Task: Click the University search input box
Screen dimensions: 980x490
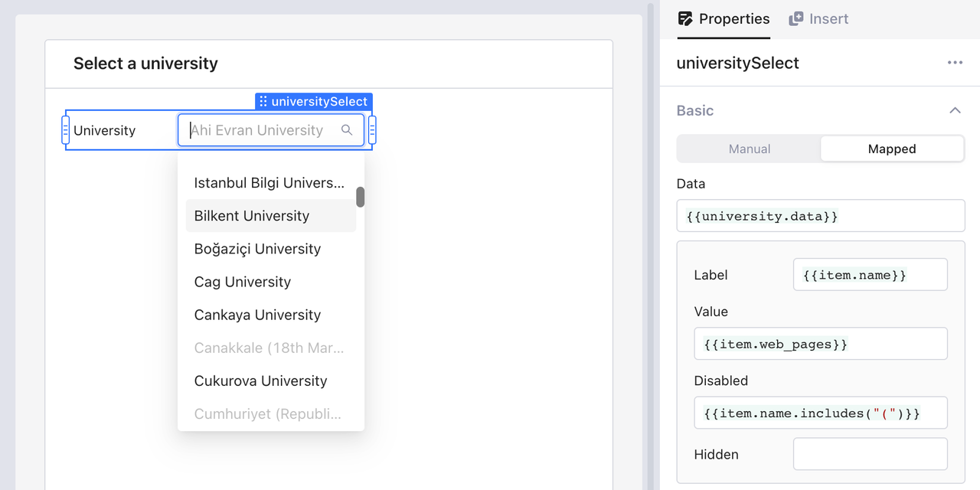Action: coord(260,130)
